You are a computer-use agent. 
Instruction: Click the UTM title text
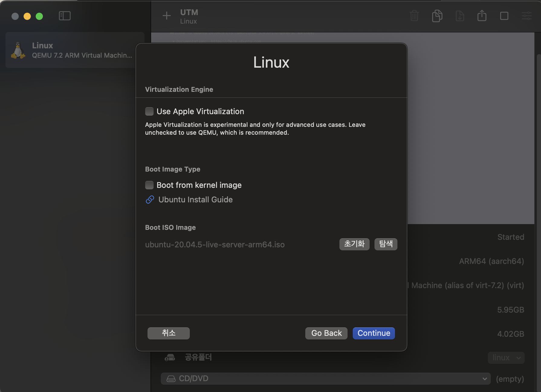pyautogui.click(x=189, y=12)
